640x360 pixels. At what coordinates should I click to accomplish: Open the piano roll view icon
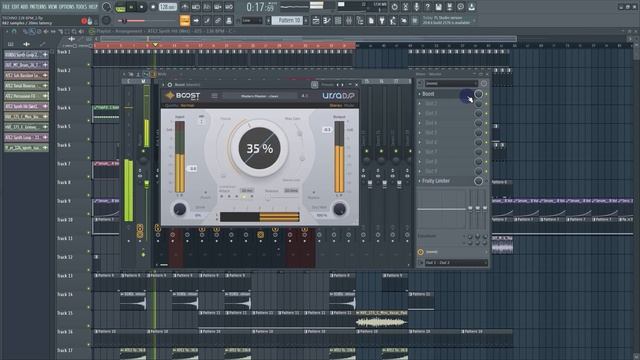click(327, 20)
